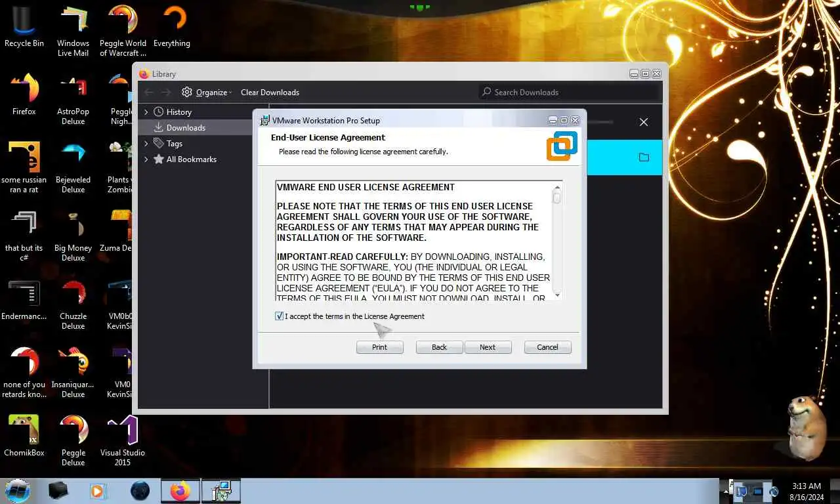Open Insaniquarium Deluxe desktop icon
The image size is (840, 504).
[73, 372]
